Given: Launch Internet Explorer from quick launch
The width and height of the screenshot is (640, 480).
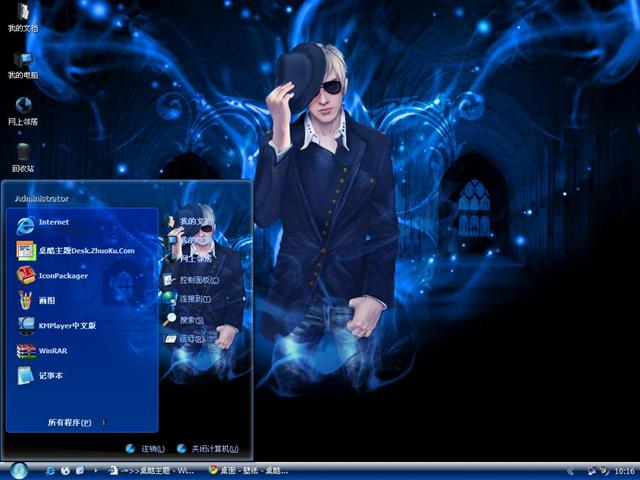Looking at the screenshot, I should (50, 471).
